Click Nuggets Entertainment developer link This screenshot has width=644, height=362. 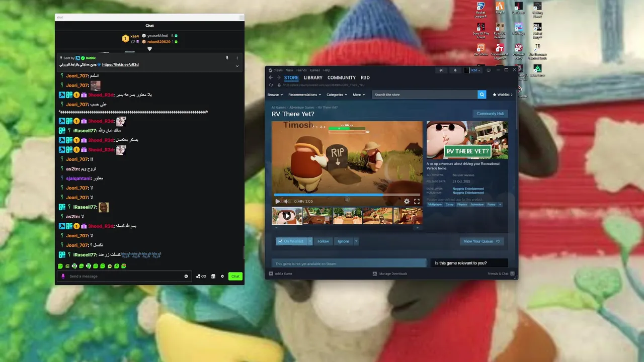468,189
